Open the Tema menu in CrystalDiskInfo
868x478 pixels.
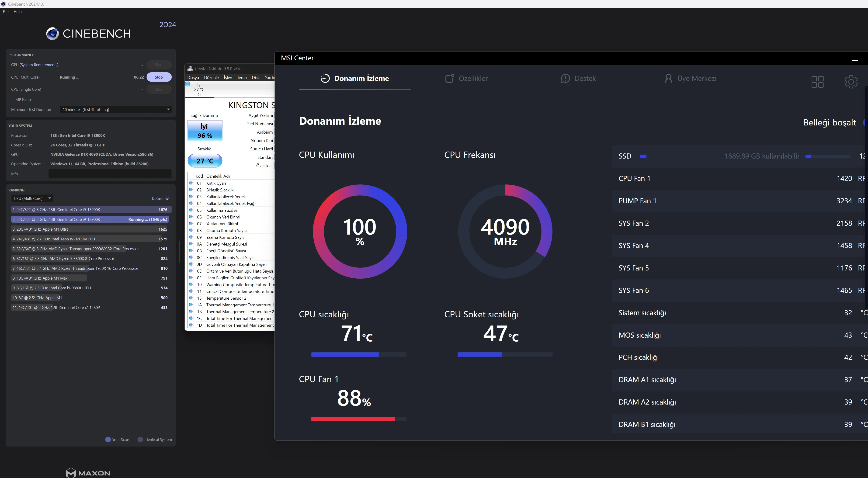tap(242, 77)
